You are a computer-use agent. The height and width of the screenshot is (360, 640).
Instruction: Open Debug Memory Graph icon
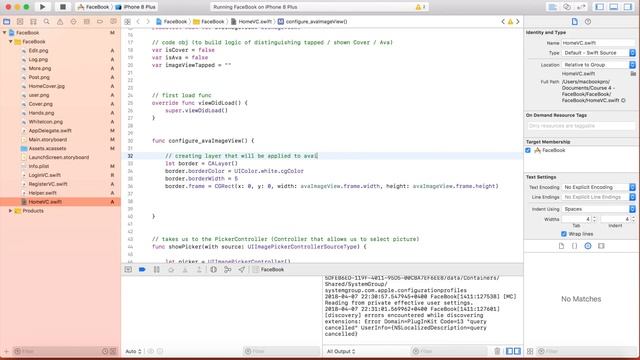(228, 269)
